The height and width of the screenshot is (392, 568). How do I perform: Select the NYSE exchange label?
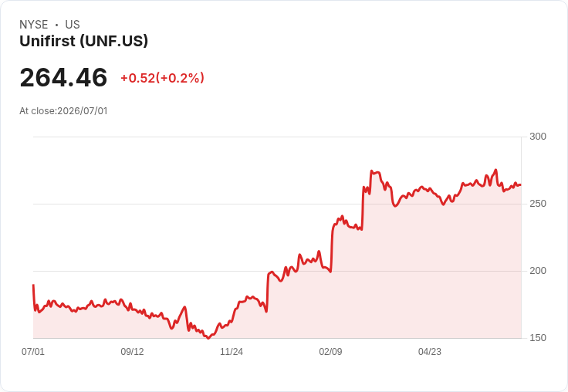[x=34, y=25]
